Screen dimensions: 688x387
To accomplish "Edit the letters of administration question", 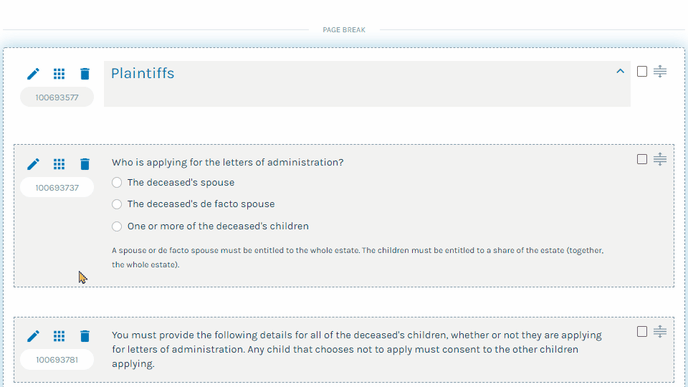I will pos(33,164).
